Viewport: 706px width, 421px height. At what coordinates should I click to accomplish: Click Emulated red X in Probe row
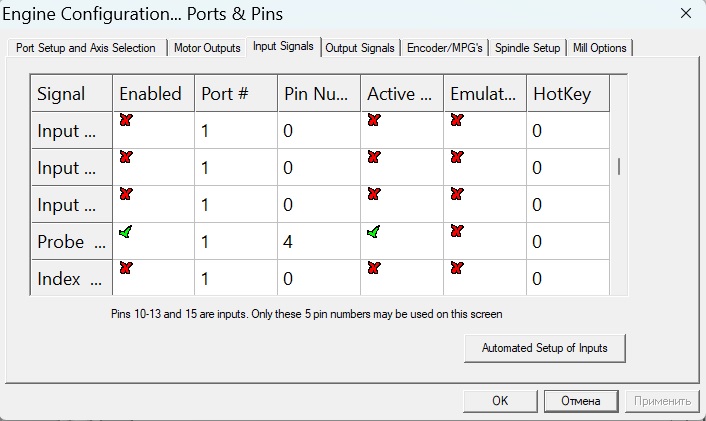[x=457, y=232]
